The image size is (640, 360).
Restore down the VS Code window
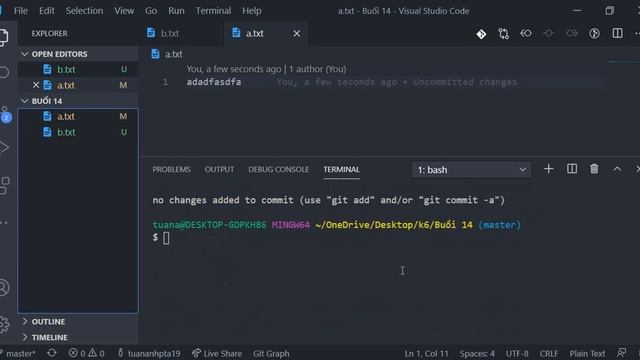[x=609, y=11]
